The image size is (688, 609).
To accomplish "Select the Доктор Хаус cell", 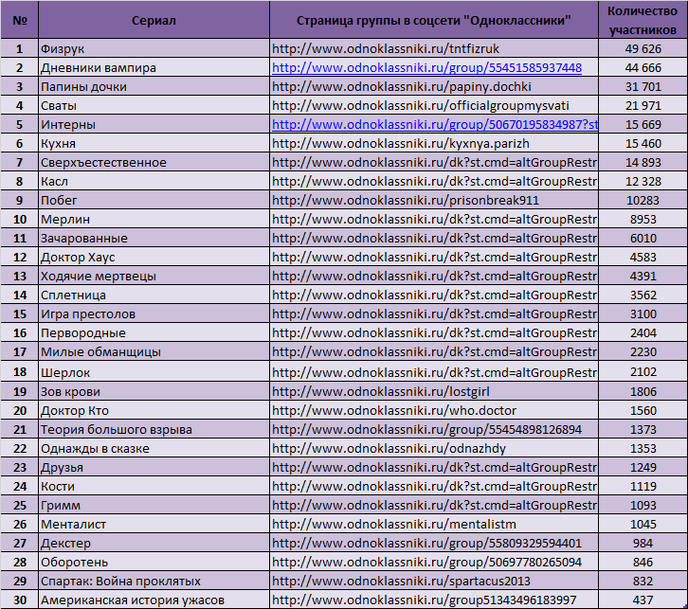I will click(x=154, y=257).
